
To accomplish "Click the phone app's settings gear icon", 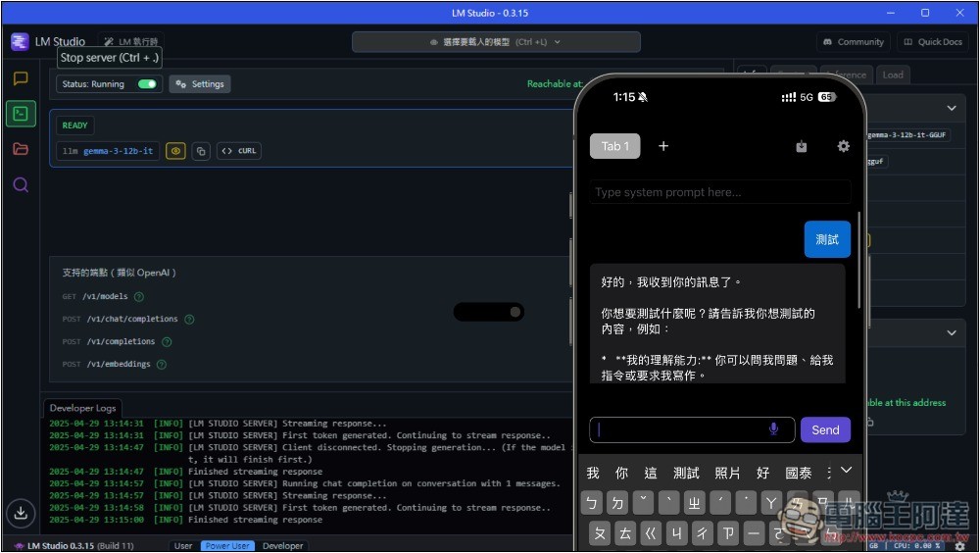I will pos(843,146).
